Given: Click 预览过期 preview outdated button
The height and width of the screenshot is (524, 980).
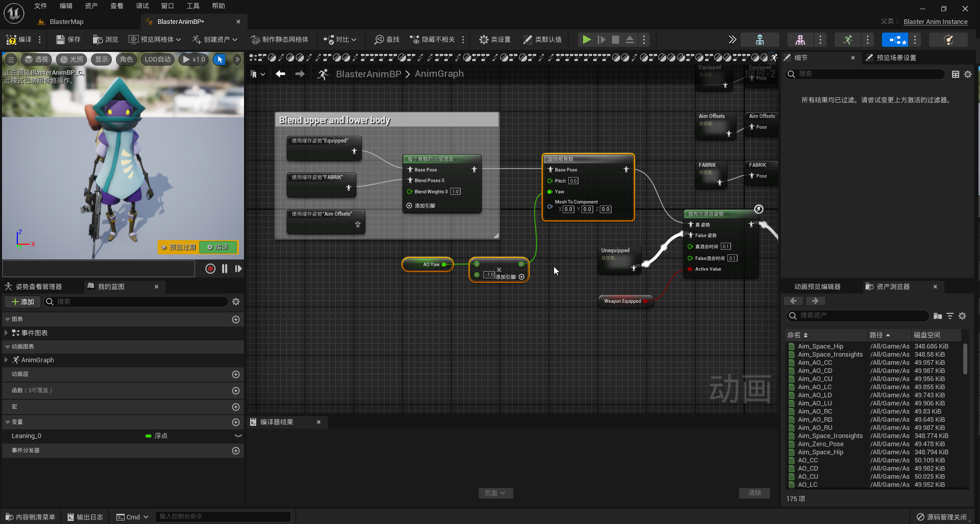Looking at the screenshot, I should pos(178,247).
